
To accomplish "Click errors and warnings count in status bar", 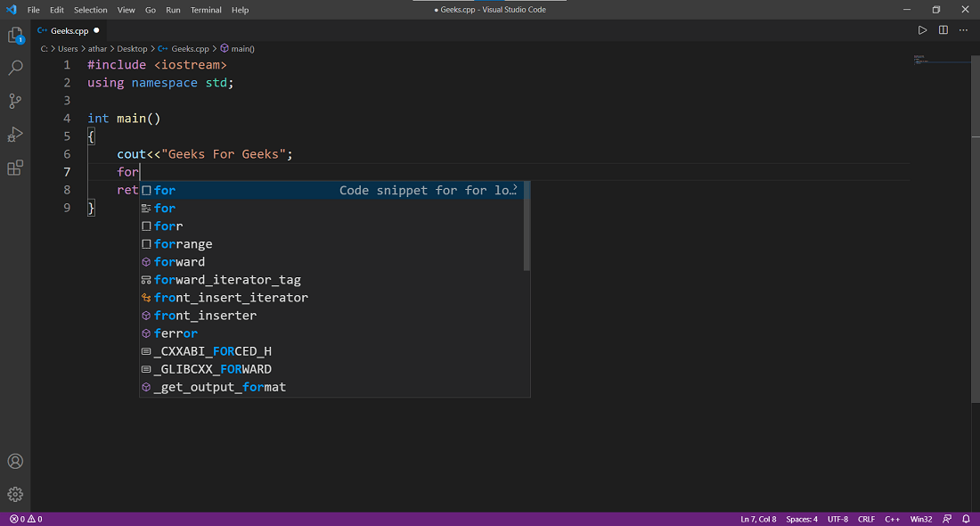I will (26, 519).
